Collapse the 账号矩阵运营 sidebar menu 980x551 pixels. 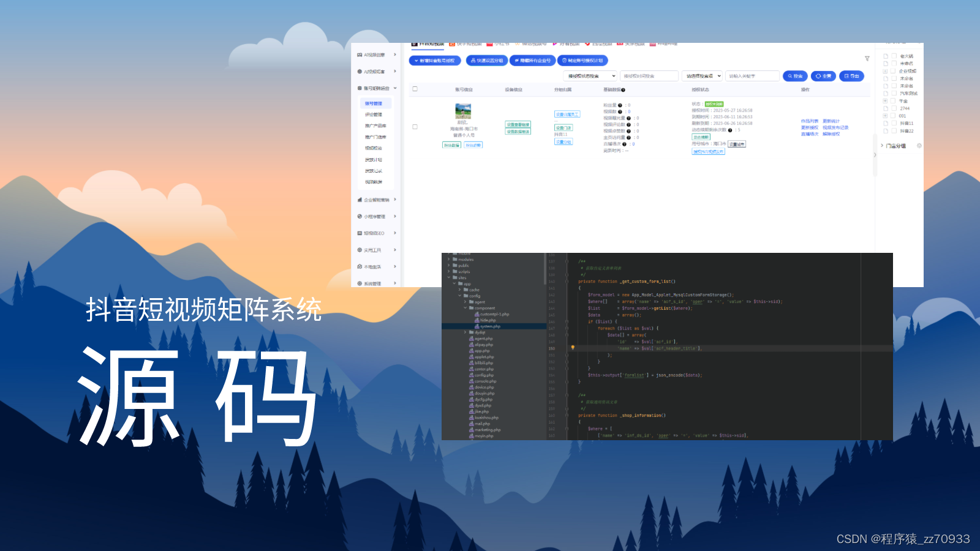377,88
